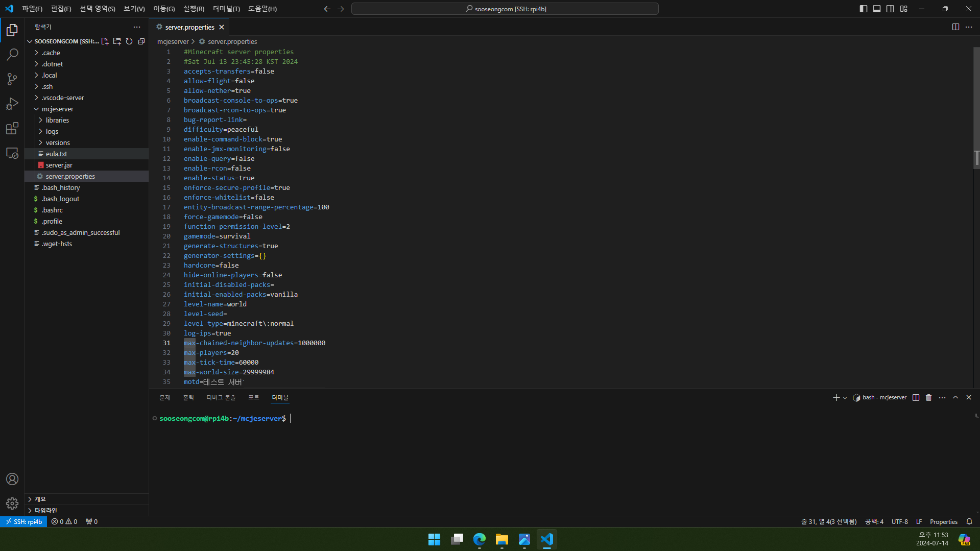
Task: Change LF end of line sequence
Action: [x=919, y=521]
